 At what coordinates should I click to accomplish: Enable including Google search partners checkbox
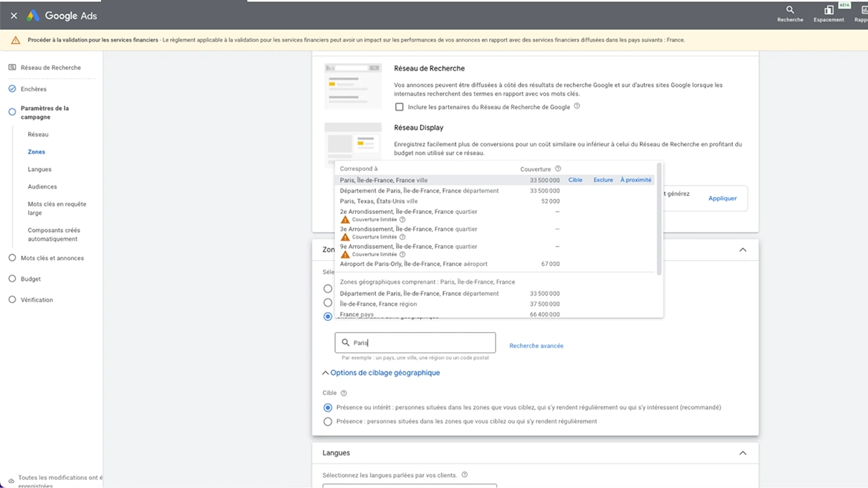click(x=399, y=107)
